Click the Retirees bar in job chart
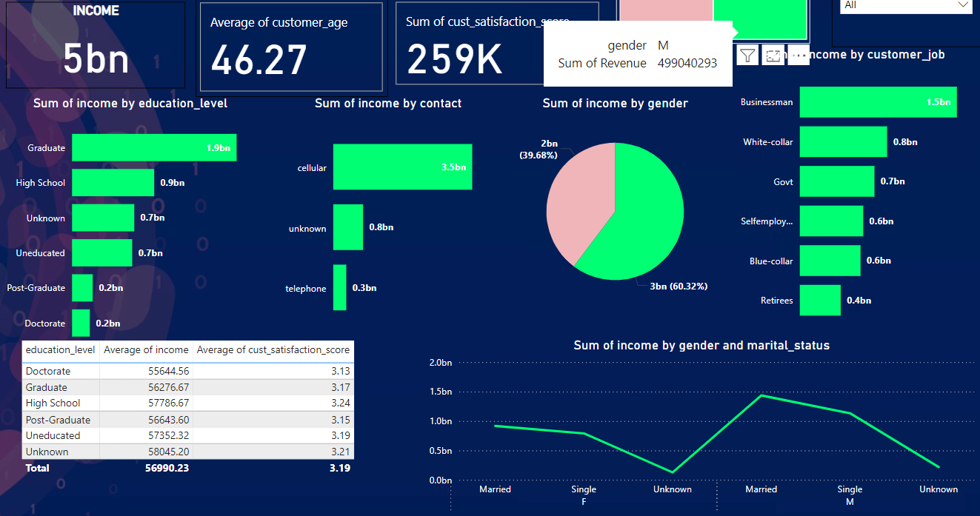 (820, 300)
